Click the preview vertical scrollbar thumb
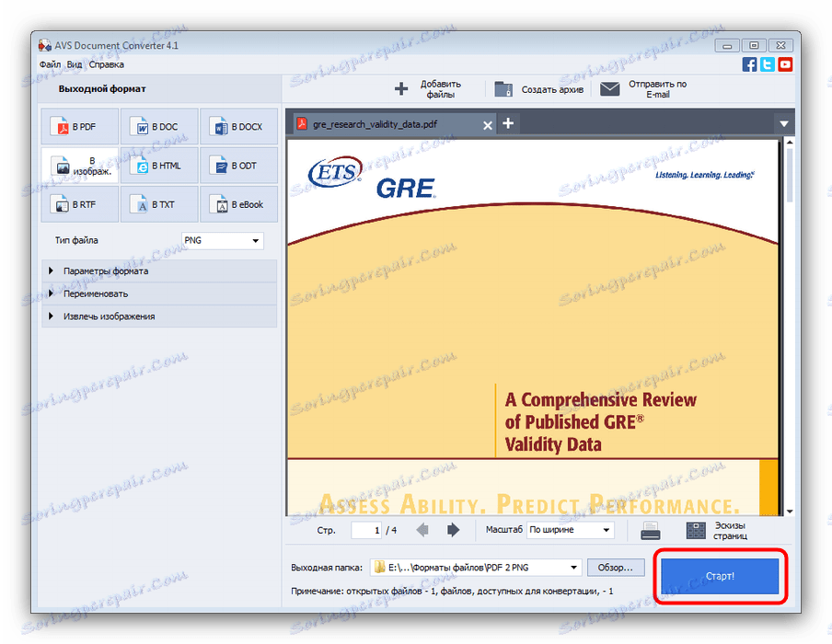 (x=790, y=175)
